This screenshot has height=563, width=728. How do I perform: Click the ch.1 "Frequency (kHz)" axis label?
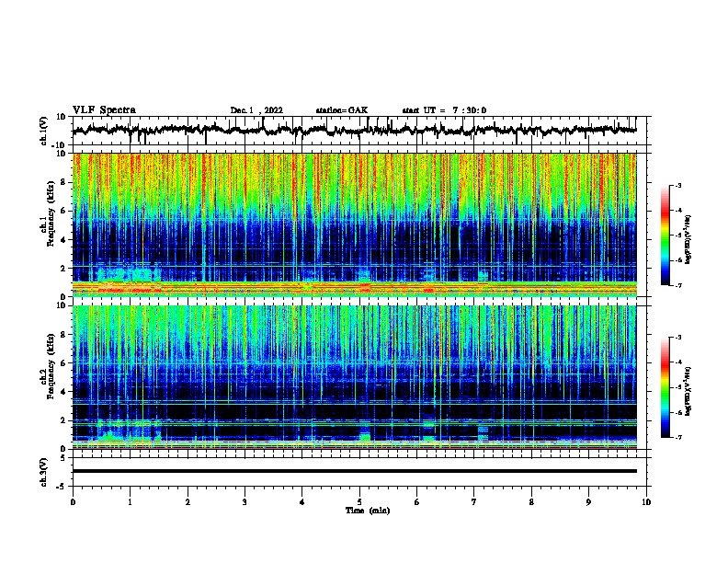tap(51, 213)
